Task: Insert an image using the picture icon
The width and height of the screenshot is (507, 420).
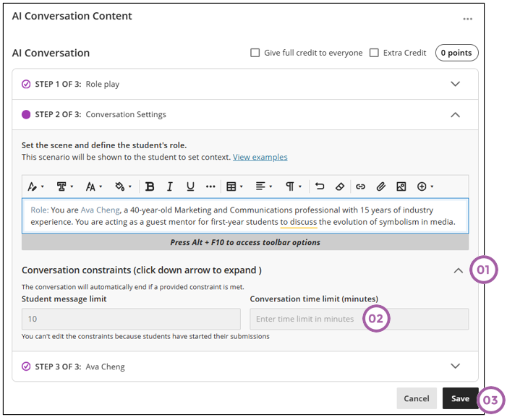Action: click(401, 187)
